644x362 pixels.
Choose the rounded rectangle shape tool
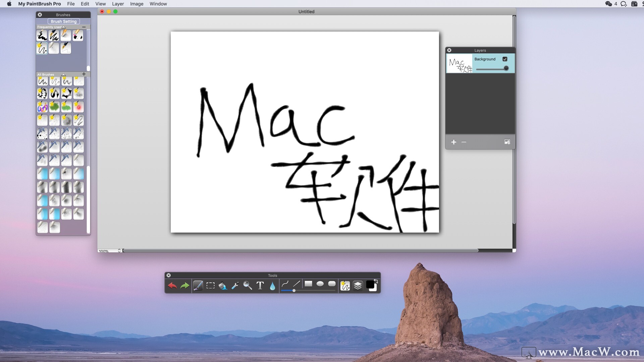[x=332, y=284]
